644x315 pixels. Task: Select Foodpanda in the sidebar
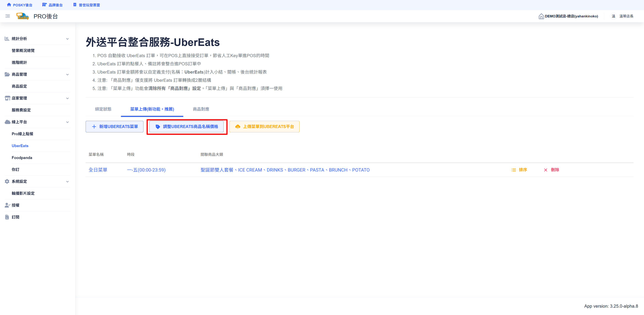(22, 158)
